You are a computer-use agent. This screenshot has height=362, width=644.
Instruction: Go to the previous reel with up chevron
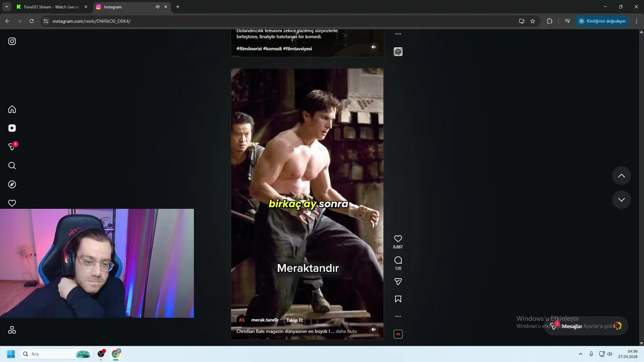(621, 176)
